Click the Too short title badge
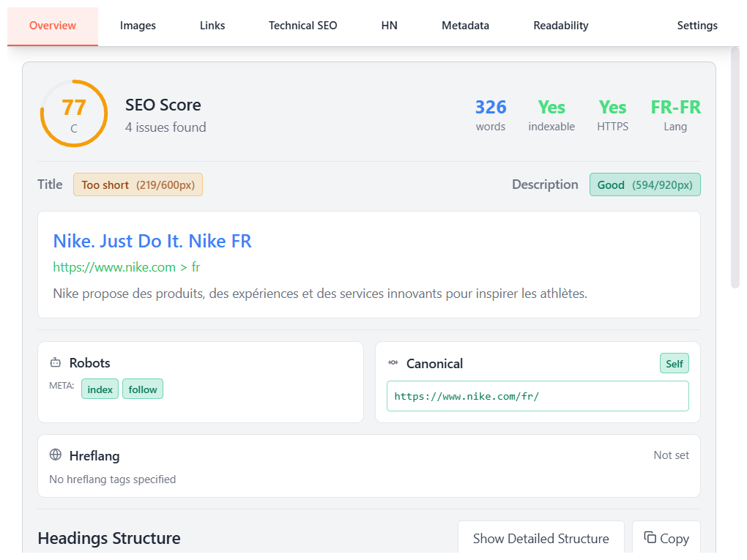747x560 pixels. coord(138,184)
